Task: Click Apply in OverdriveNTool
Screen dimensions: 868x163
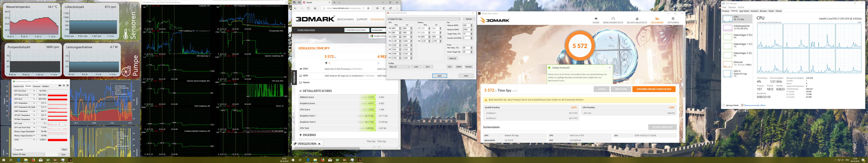Action: (x=439, y=76)
